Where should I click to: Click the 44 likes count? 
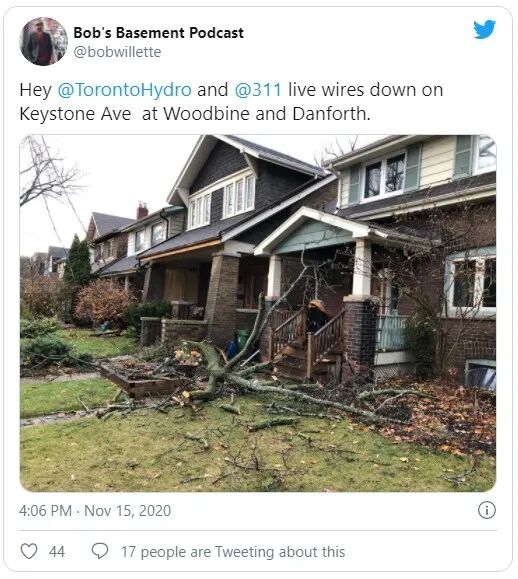56,552
